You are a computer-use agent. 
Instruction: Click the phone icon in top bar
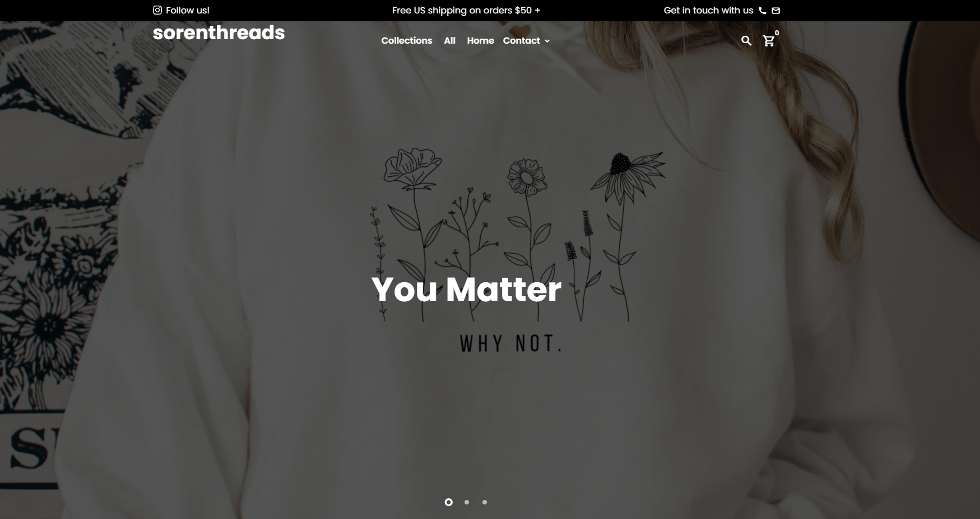(763, 11)
